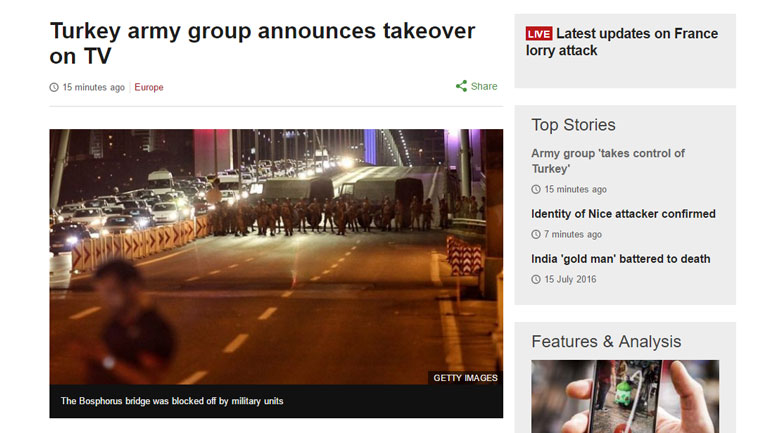
Task: Open Identity of Nice attacker confirmed story
Action: (x=623, y=214)
